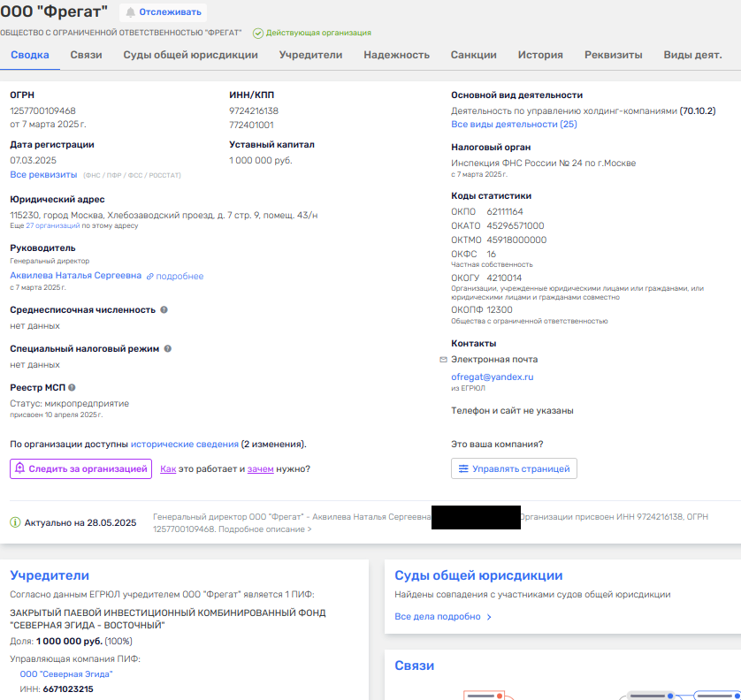
Task: Open the Санкции tab
Action: coord(474,55)
